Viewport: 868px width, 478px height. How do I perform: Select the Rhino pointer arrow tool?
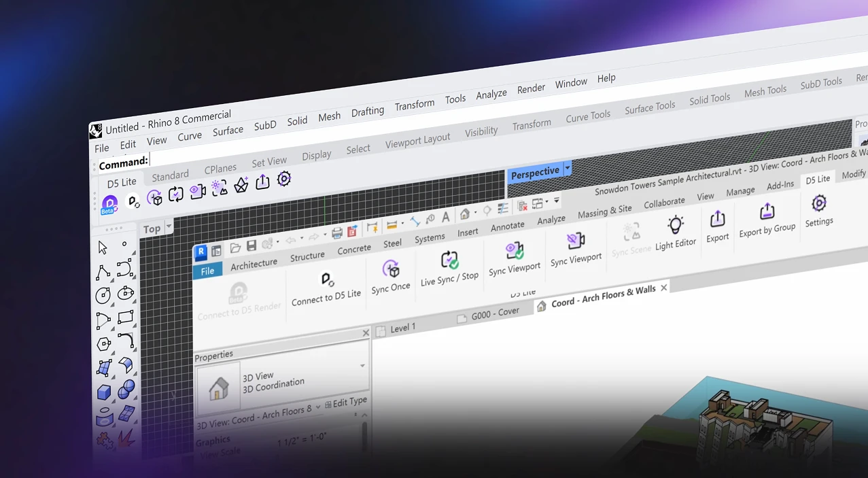coord(103,248)
